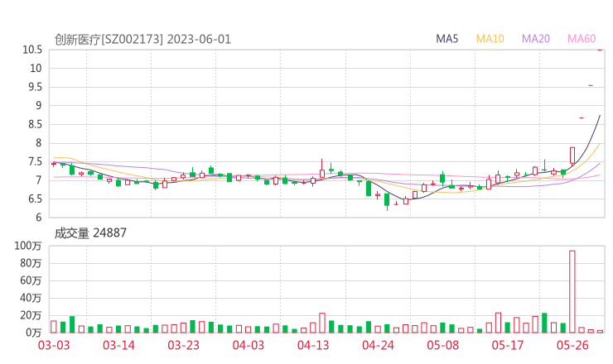Toggle the MA10 legend label
Image resolution: width=613 pixels, height=364 pixels.
(490, 39)
